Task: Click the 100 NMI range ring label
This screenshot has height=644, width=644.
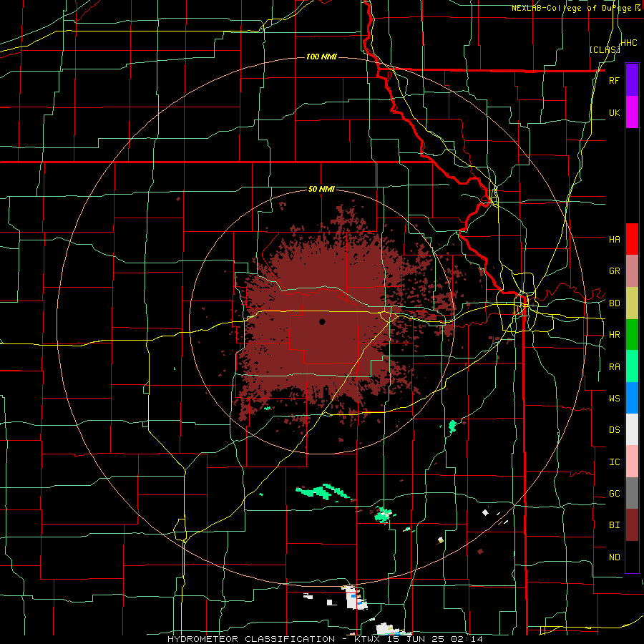Action: pyautogui.click(x=321, y=57)
